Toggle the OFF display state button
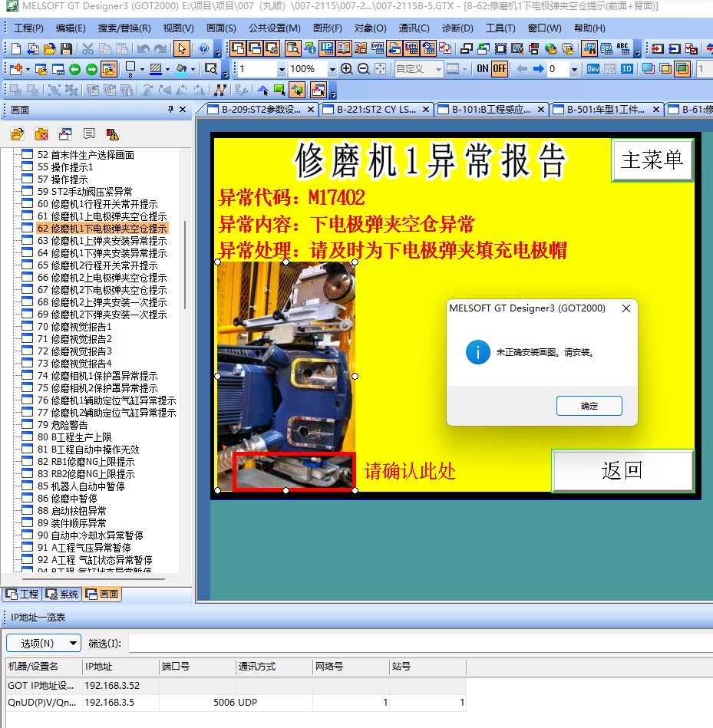The image size is (713, 728). point(500,69)
